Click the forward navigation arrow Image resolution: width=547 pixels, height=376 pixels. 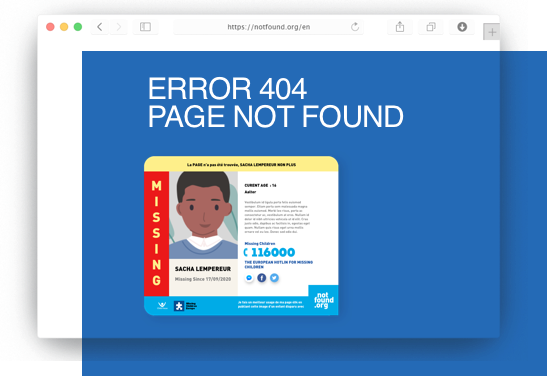click(119, 27)
